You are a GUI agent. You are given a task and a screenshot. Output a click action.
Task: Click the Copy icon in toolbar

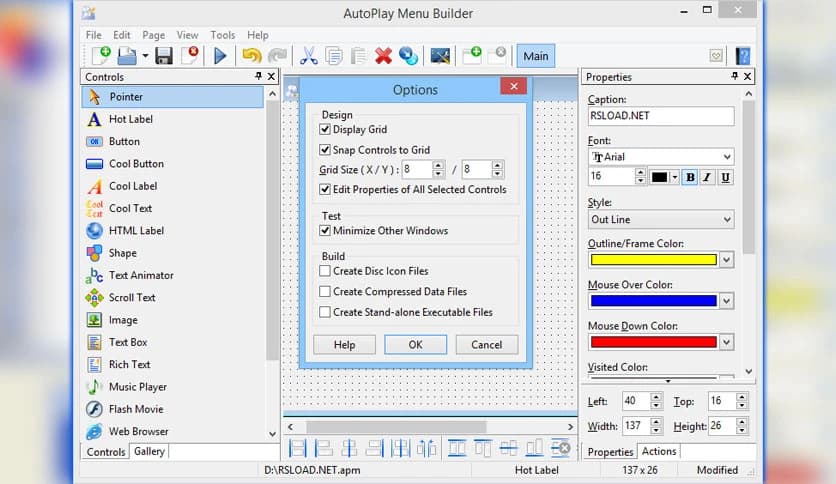(x=334, y=56)
